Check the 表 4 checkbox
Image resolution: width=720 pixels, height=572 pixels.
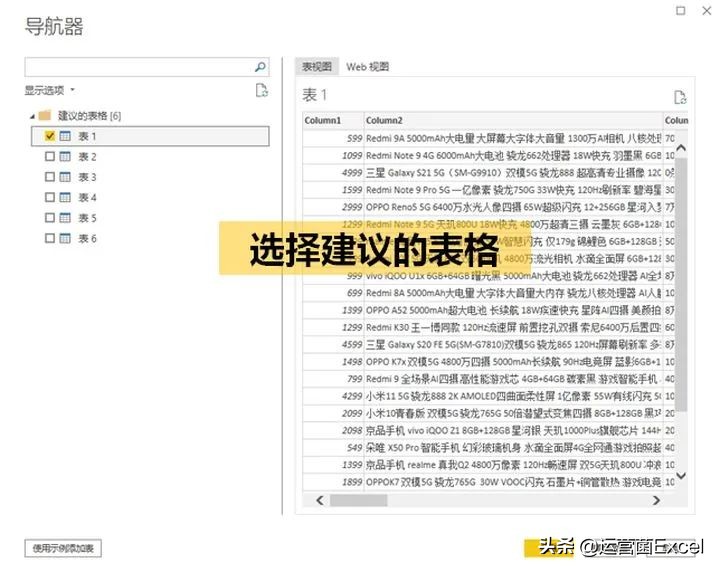pyautogui.click(x=50, y=197)
